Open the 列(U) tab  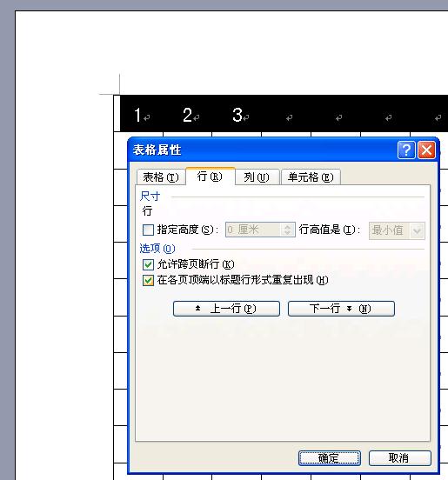(257, 177)
